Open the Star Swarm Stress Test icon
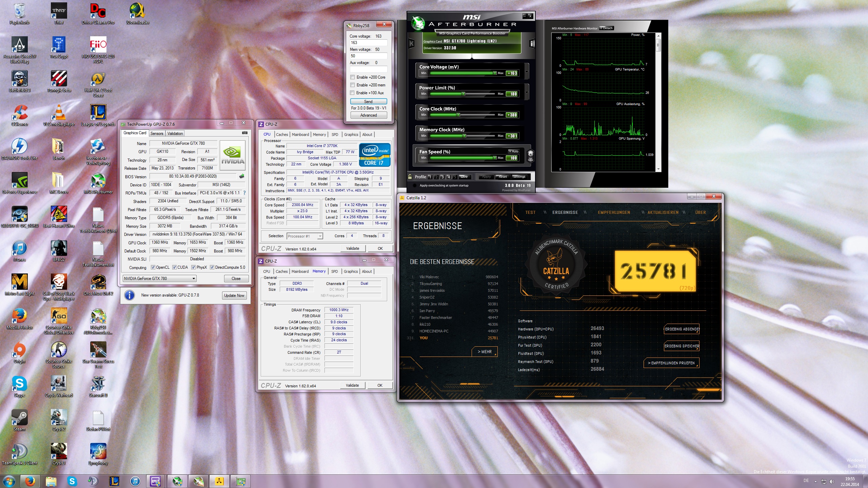This screenshot has width=868, height=488. point(98,355)
